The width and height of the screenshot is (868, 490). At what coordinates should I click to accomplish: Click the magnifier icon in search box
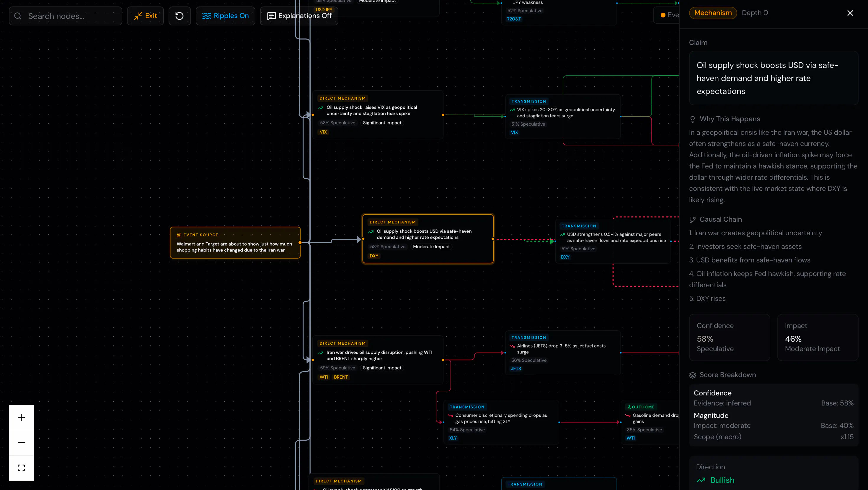click(18, 16)
